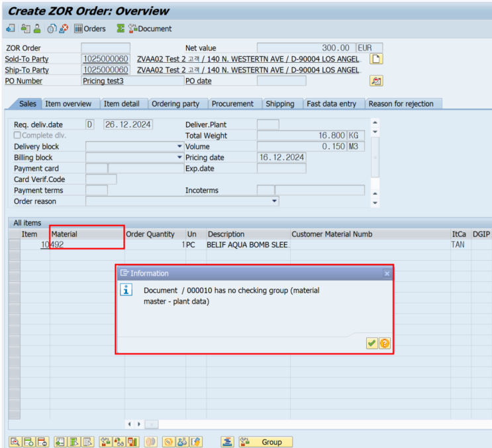
Task: Open the Orders list button
Action: [90, 28]
